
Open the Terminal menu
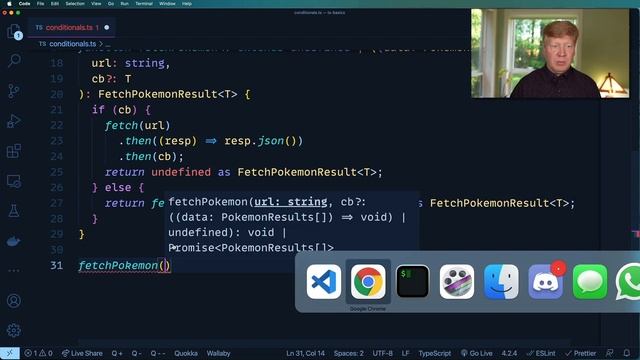pyautogui.click(x=144, y=4)
